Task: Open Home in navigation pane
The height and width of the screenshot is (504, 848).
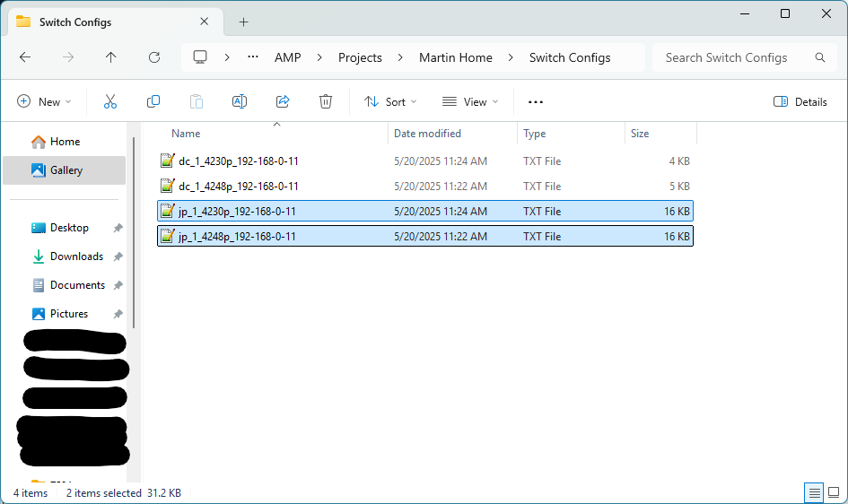Action: click(65, 142)
